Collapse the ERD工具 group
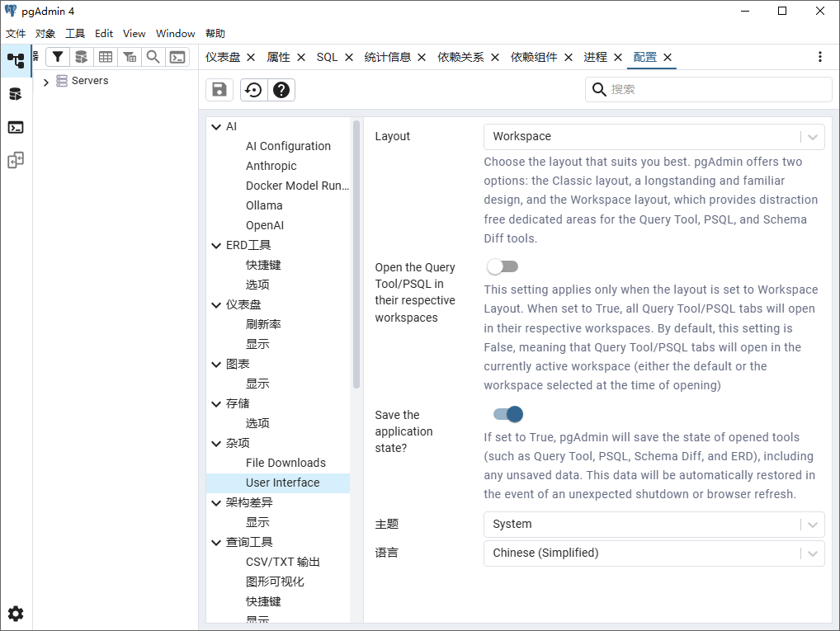Screen dimensions: 840x631 click(x=216, y=246)
